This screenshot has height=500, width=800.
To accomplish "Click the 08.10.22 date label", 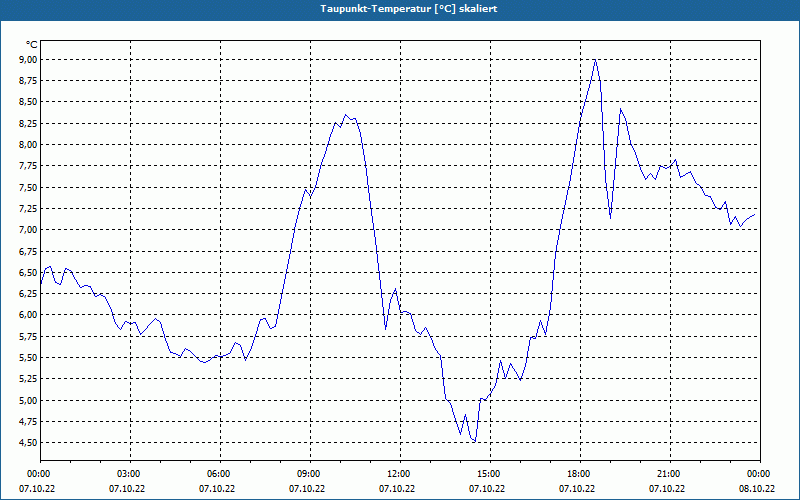I will tap(757, 488).
